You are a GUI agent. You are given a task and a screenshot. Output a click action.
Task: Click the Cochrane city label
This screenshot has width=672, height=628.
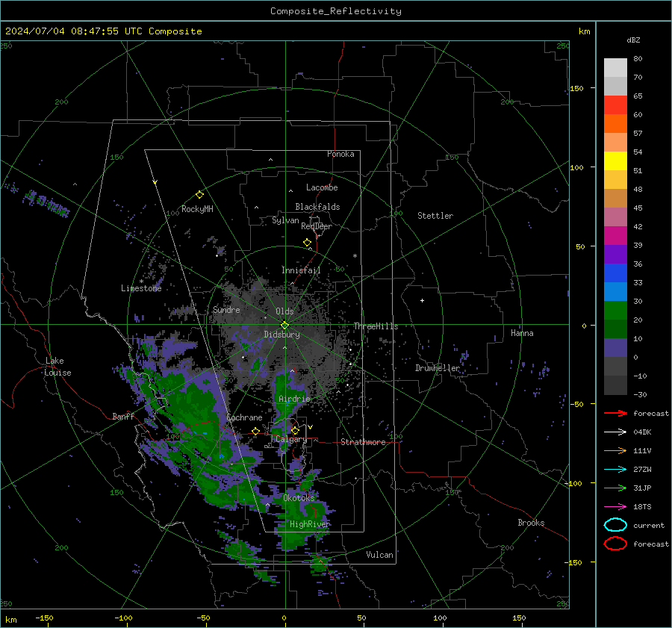[x=244, y=417]
